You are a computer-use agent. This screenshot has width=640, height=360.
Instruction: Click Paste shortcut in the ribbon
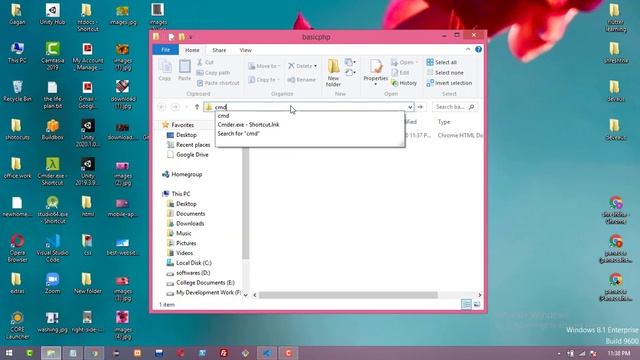(x=218, y=83)
